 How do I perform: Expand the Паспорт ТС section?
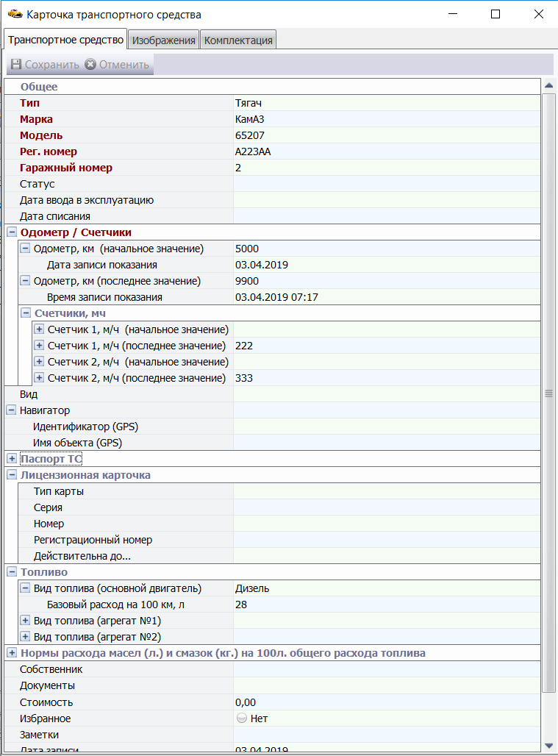12,458
